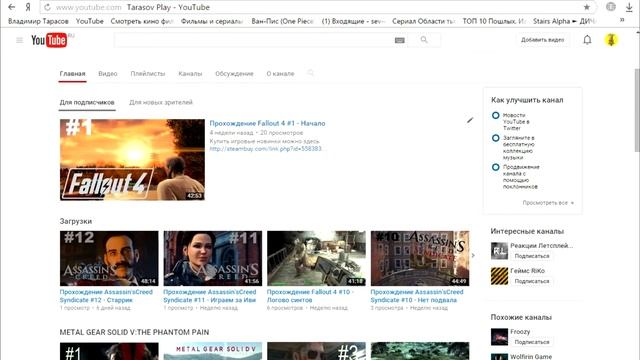Play the Fallout 4 #10 video thumbnail
This screenshot has height=360, width=640.
point(316,258)
